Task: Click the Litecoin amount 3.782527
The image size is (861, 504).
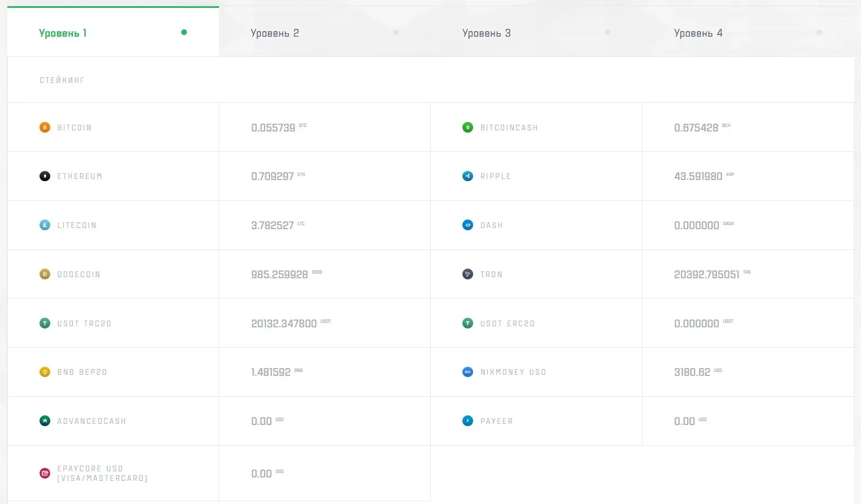Action: [x=273, y=225]
